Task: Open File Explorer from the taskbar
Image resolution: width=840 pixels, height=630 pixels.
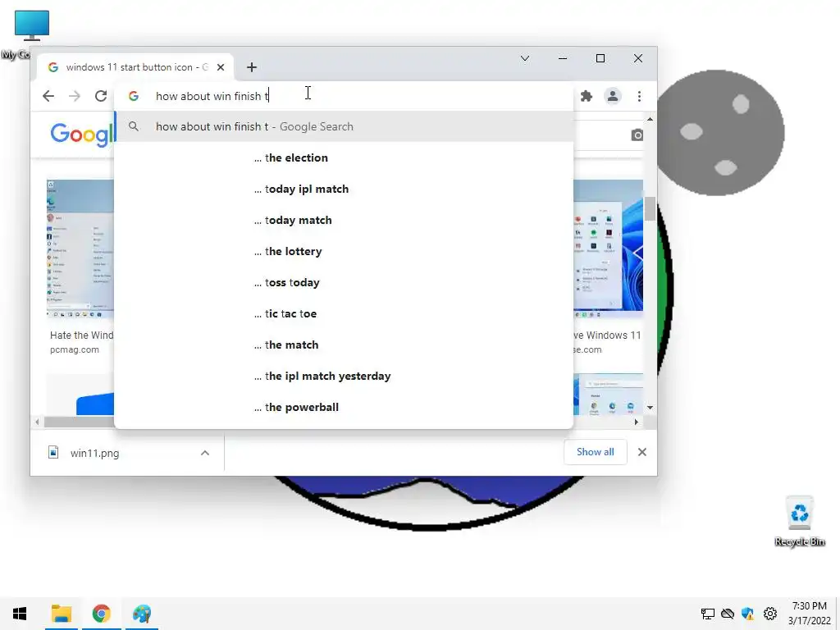Action: point(61,614)
